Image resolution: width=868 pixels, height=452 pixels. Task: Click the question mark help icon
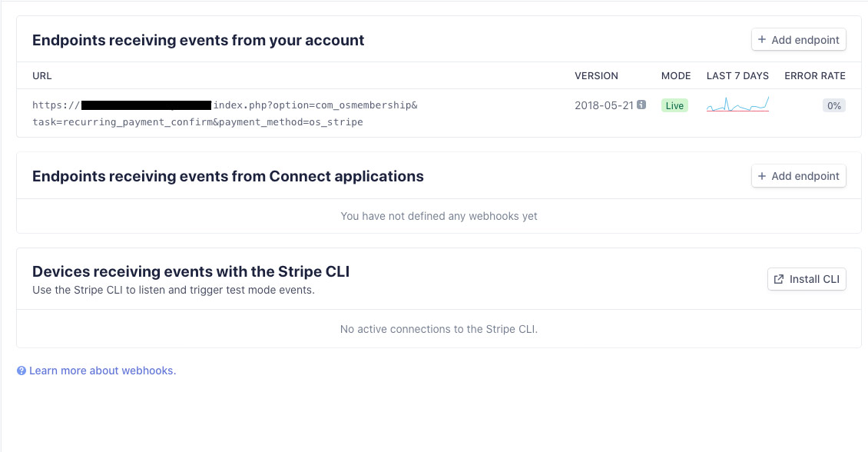[22, 371]
